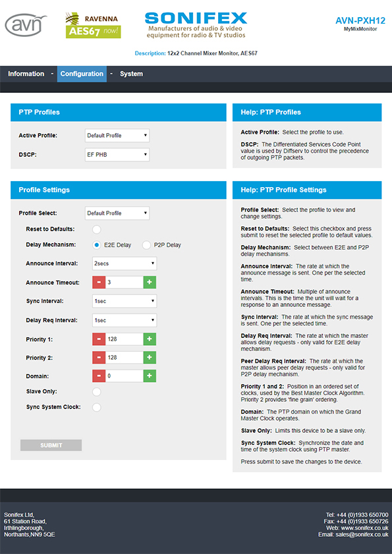Open the Profile Select dropdown
This screenshot has height=554, width=392.
pos(117,213)
